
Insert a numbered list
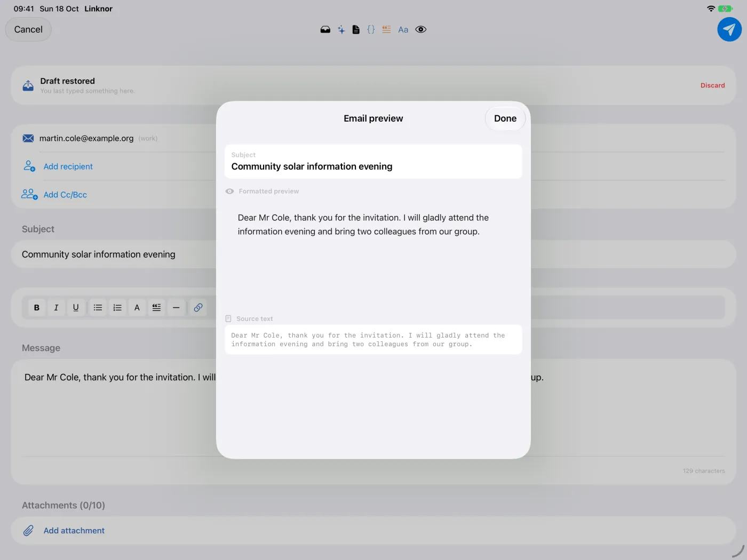pyautogui.click(x=117, y=307)
